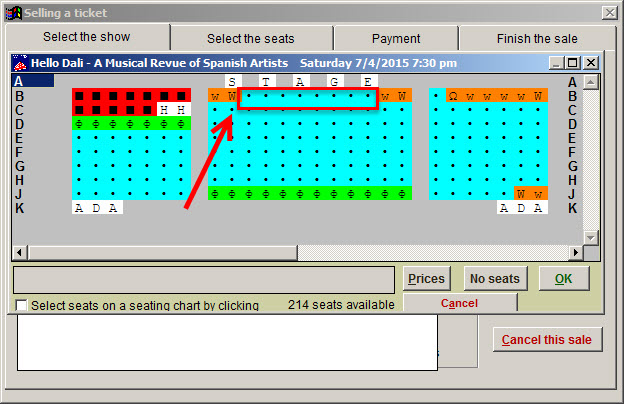Close the Selling a ticket dialog
Image resolution: width=624 pixels, height=404 pixels.
(610, 13)
